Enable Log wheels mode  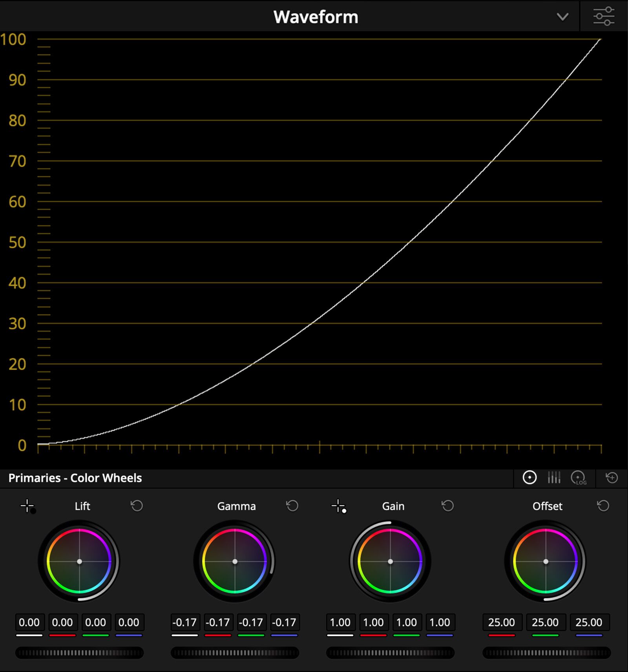(x=578, y=478)
